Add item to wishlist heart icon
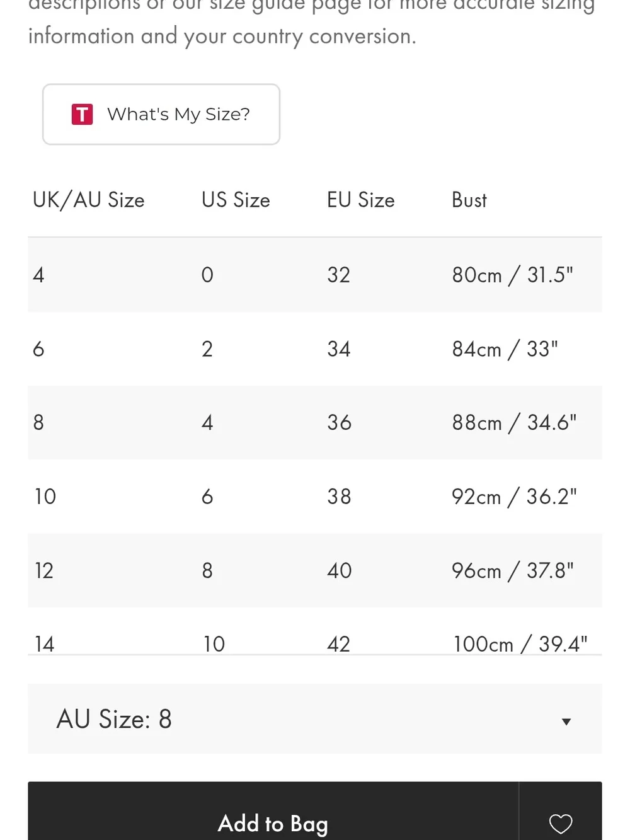 tap(560, 823)
